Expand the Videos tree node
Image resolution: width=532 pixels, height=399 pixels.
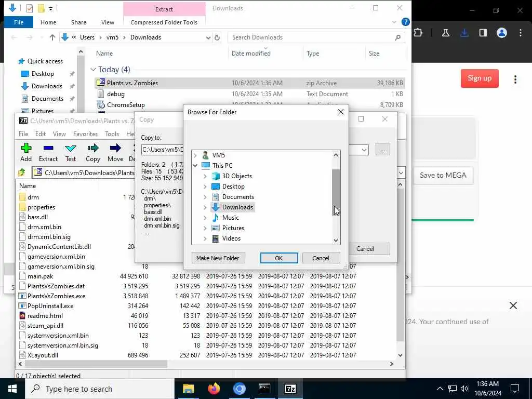(205, 238)
